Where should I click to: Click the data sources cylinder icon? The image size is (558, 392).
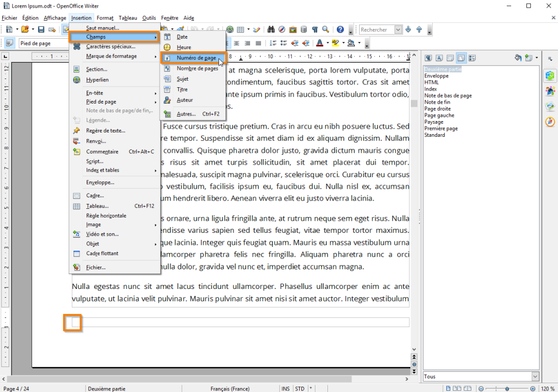[x=304, y=29]
